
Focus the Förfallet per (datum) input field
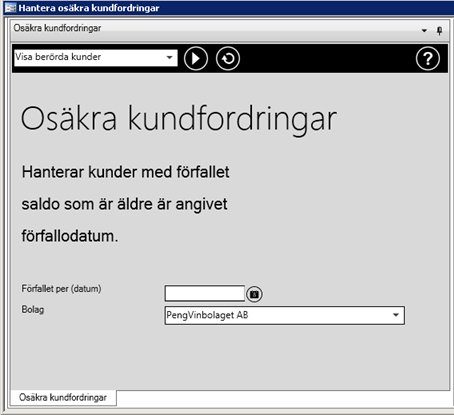click(x=205, y=293)
